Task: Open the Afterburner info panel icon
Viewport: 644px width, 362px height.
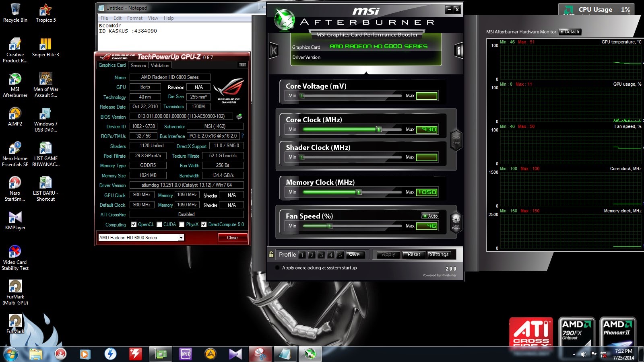Action: 458,51
